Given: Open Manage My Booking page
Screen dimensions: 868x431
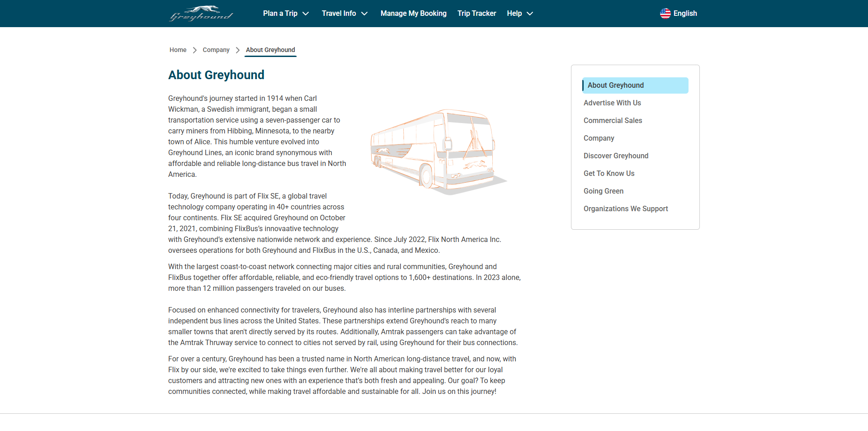Looking at the screenshot, I should [x=413, y=14].
